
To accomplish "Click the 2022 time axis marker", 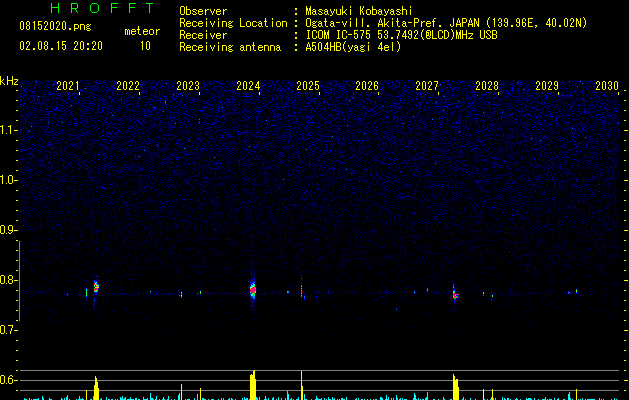I will pyautogui.click(x=128, y=85).
